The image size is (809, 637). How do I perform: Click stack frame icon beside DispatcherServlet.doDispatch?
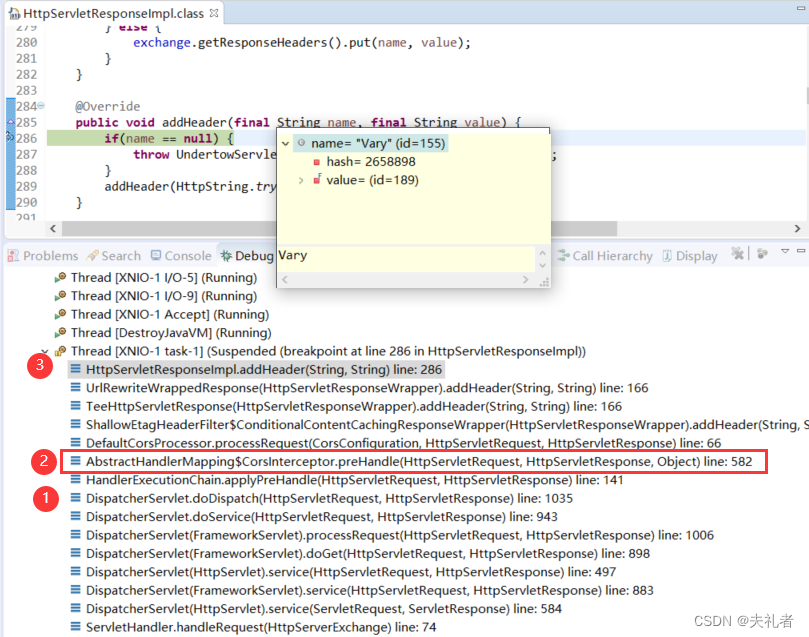point(75,498)
